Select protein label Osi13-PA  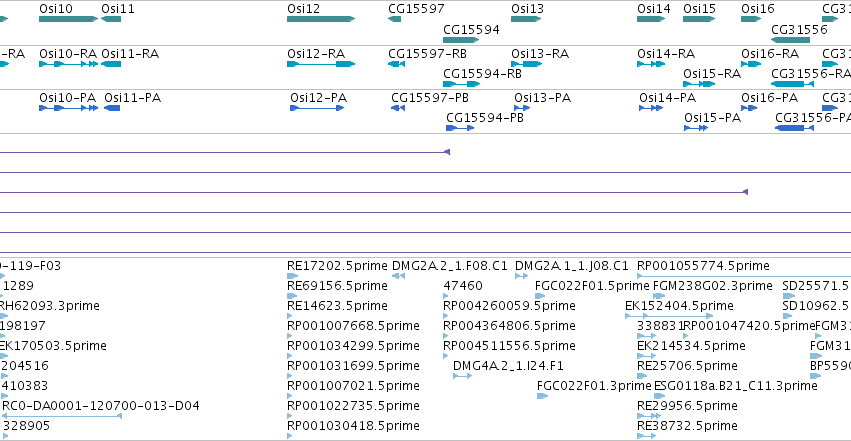point(543,98)
